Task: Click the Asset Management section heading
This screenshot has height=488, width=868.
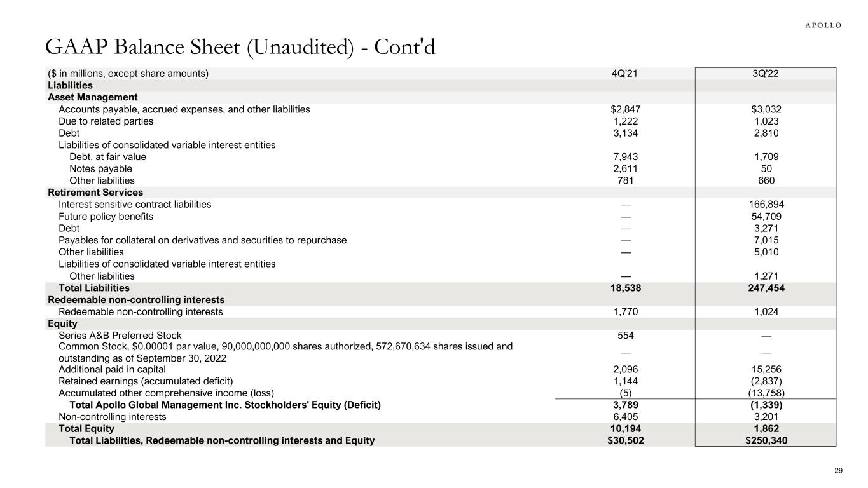Action: (93, 97)
